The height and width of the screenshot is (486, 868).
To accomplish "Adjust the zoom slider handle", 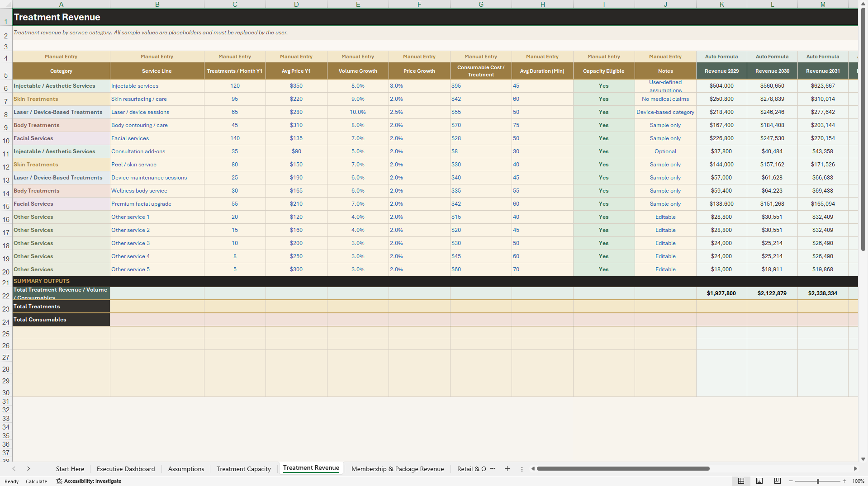I will tap(818, 481).
